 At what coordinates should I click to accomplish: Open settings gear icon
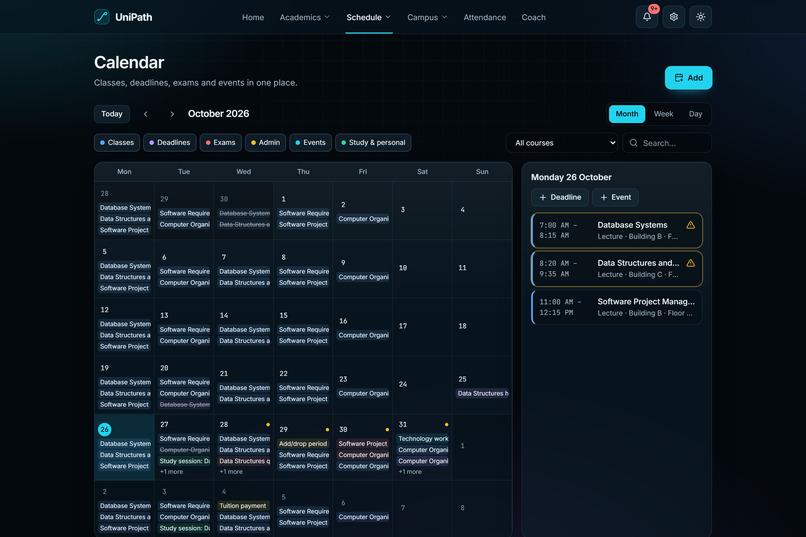(673, 17)
